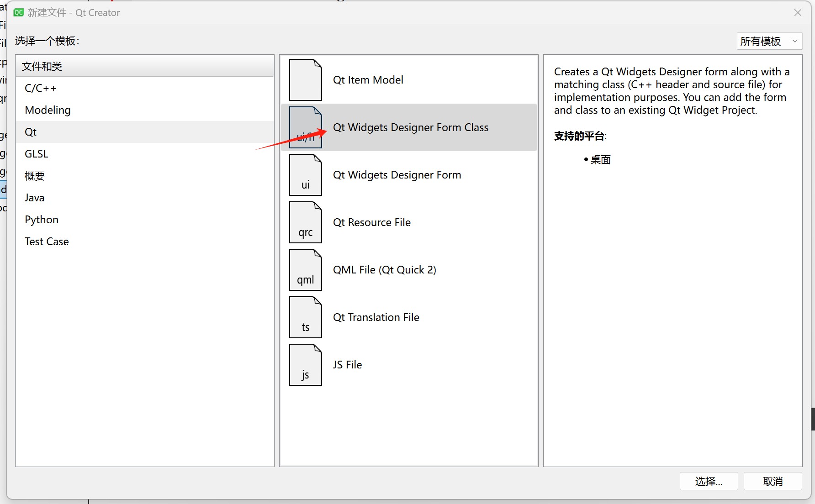
Task: Select the Qt Resource File template label
Action: [x=371, y=222]
